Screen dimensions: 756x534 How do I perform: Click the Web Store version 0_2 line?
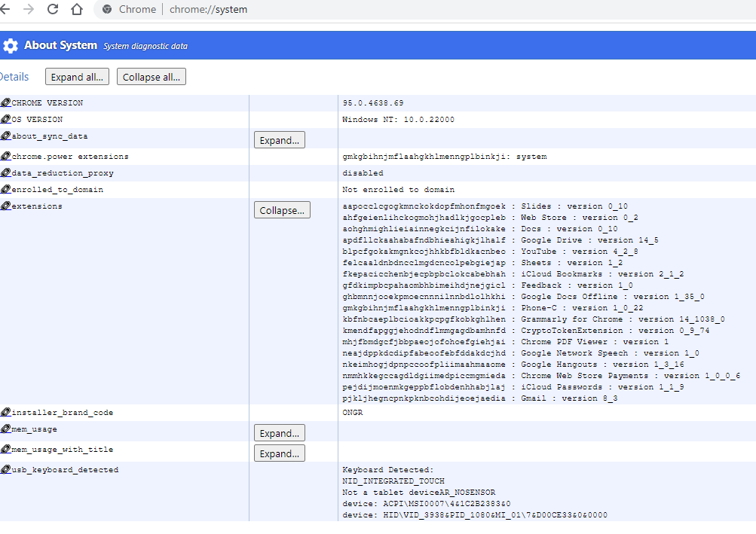pos(491,218)
